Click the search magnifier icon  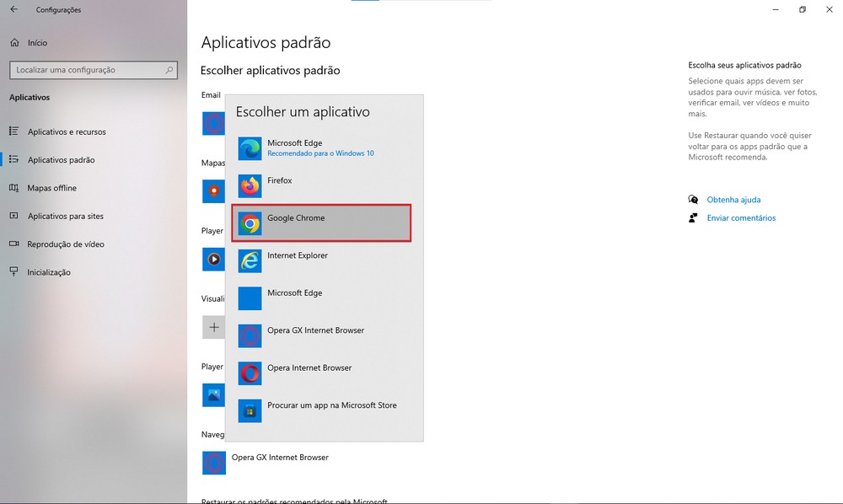pos(169,70)
